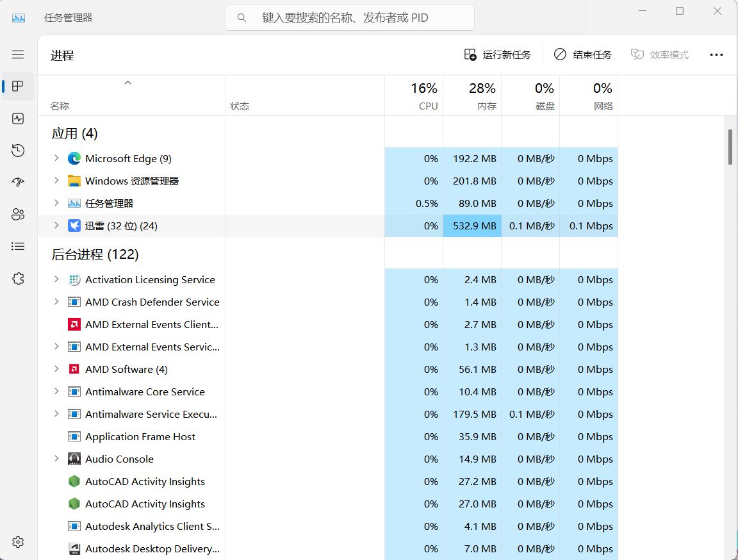Select the first AutoCAD Activity Insights row (27.2 MB)

click(327, 482)
